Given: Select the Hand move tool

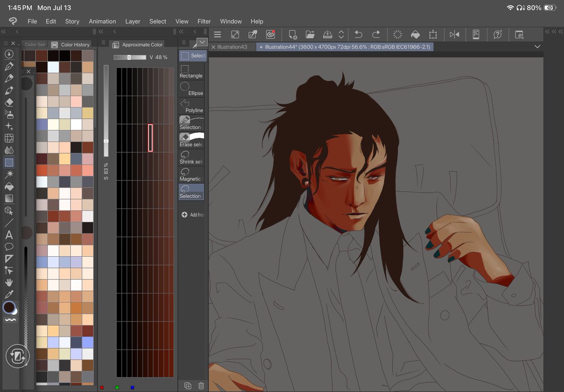Looking at the screenshot, I should click(x=9, y=282).
